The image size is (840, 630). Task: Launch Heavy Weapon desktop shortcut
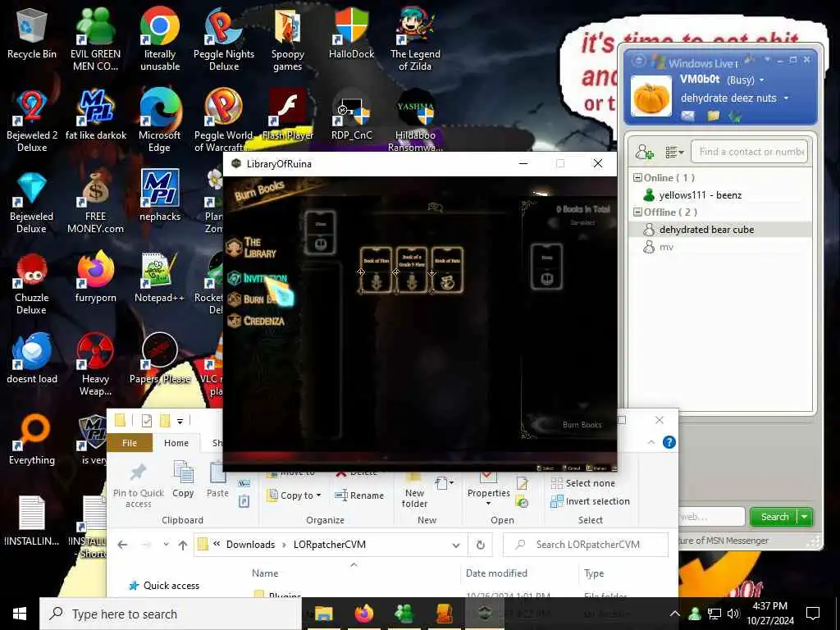tap(95, 365)
